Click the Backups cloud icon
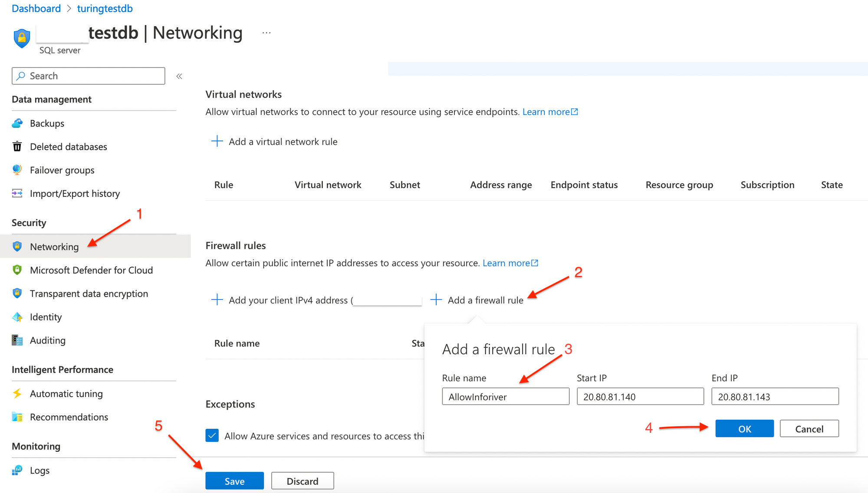This screenshot has height=493, width=868. point(17,124)
